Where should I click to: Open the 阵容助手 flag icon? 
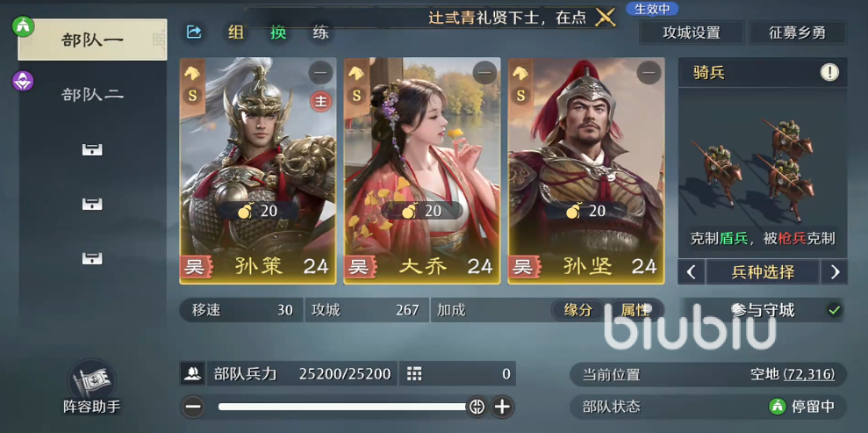tap(91, 381)
